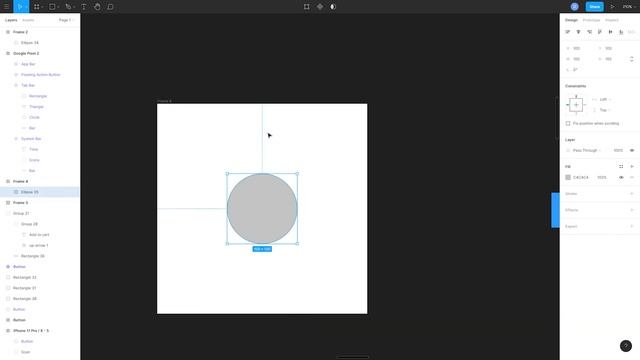Image resolution: width=640 pixels, height=360 pixels.
Task: Select the Hand tool
Action: coord(97,7)
